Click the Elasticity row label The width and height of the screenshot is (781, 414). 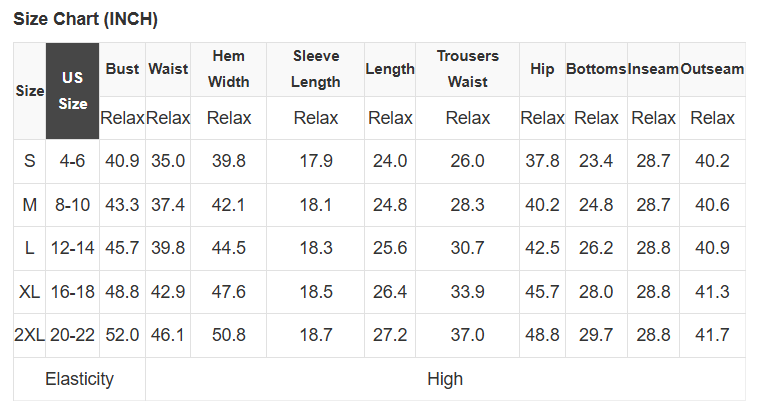click(x=79, y=379)
